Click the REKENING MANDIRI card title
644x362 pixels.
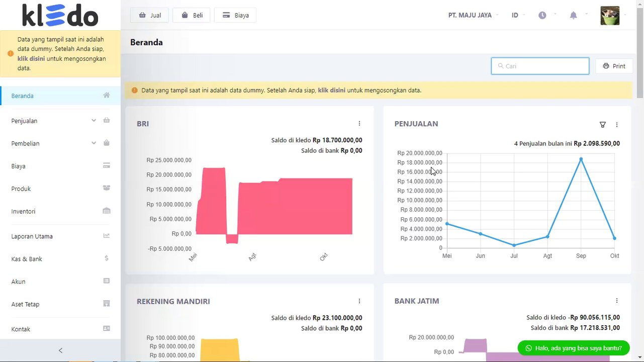coord(173,301)
